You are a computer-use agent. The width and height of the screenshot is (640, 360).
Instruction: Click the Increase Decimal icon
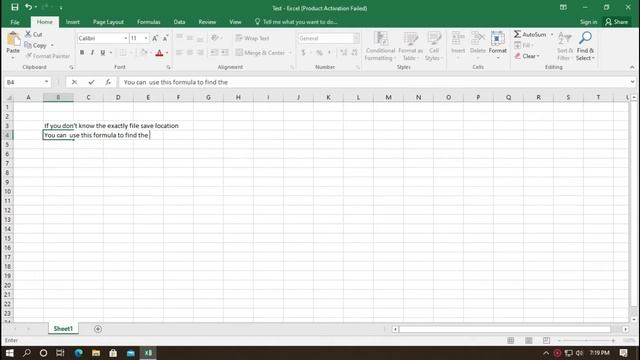click(343, 53)
